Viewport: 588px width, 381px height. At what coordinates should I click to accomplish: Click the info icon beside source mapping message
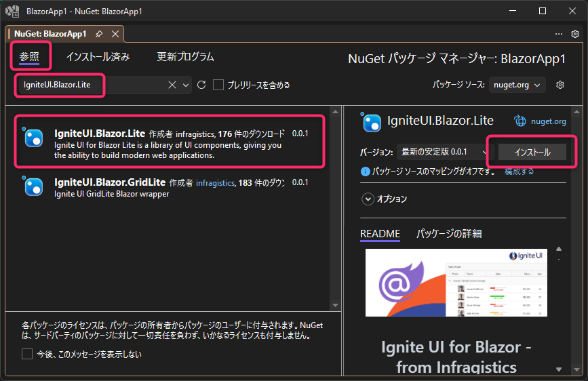click(x=365, y=172)
